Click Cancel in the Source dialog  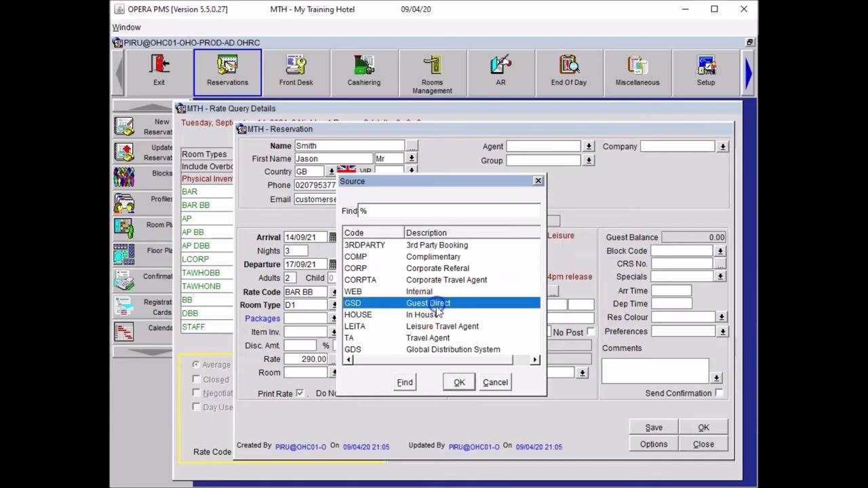[495, 382]
